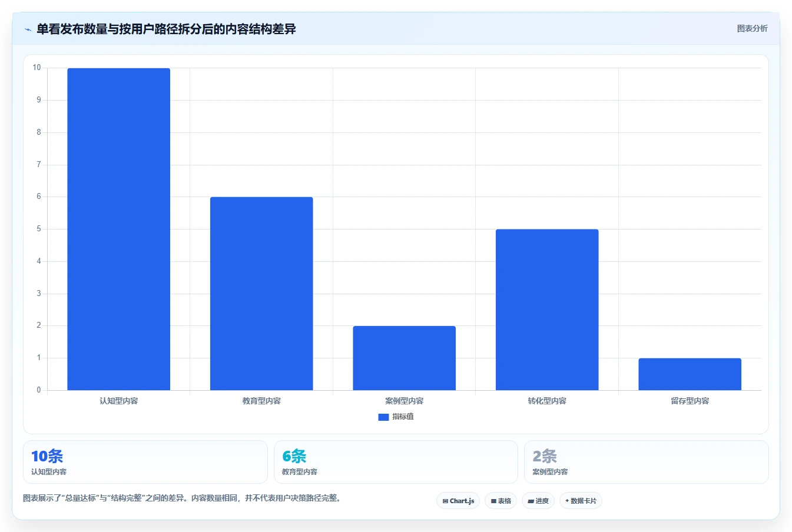Click the 认知型内容 bar in the chart

(118, 229)
